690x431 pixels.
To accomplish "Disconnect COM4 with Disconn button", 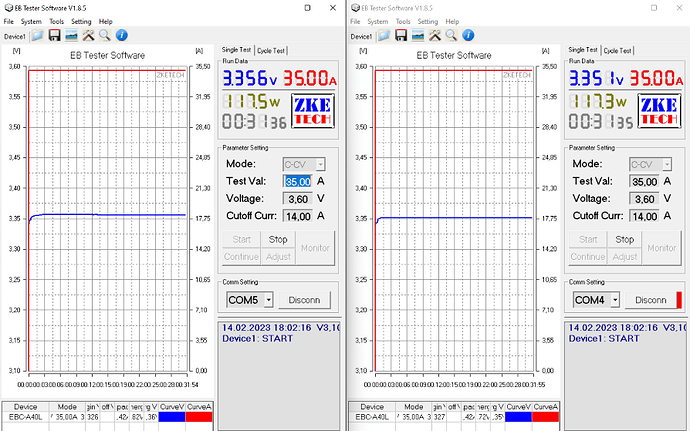I will [x=650, y=300].
